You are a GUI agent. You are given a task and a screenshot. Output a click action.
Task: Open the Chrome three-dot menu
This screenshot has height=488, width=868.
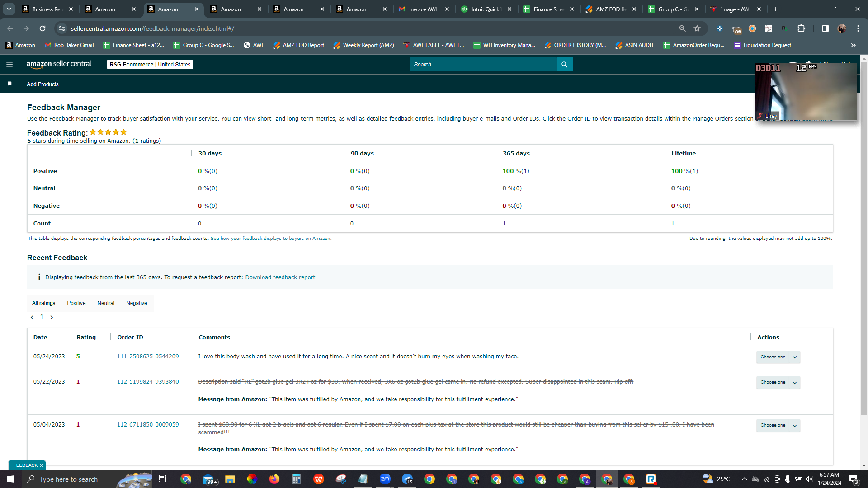point(858,28)
